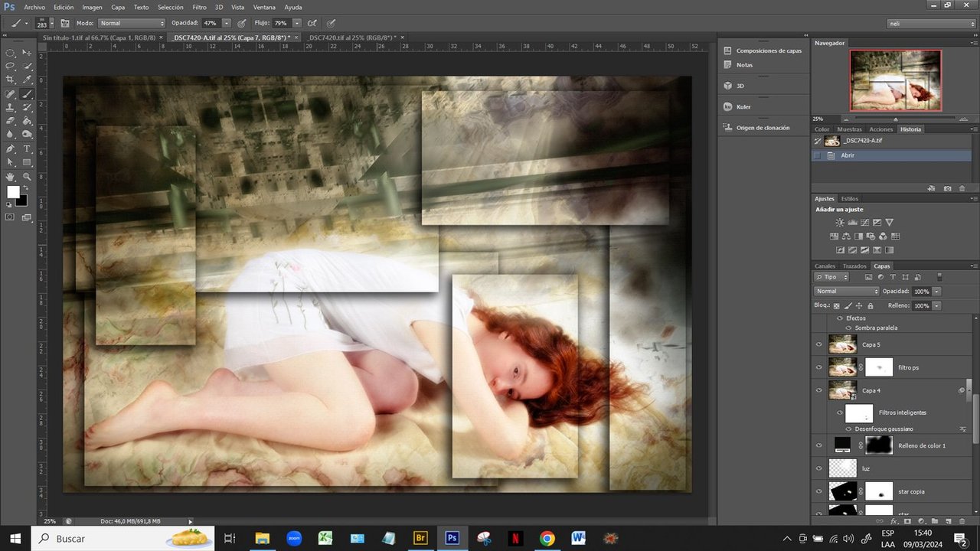
Task: Select the Hand tool
Action: coord(11,177)
